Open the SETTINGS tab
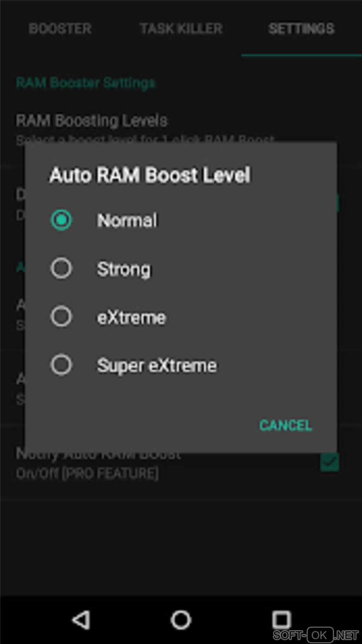The height and width of the screenshot is (644, 362). click(302, 29)
